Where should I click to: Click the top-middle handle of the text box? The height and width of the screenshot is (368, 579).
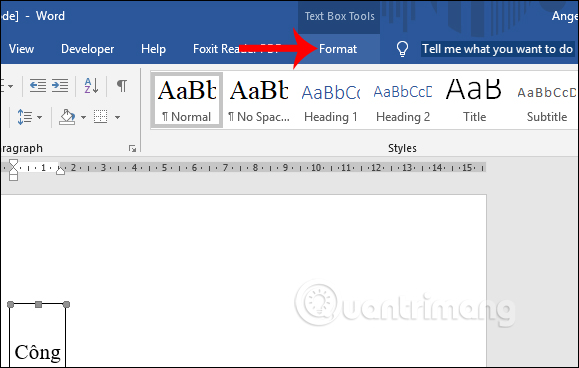click(x=38, y=305)
